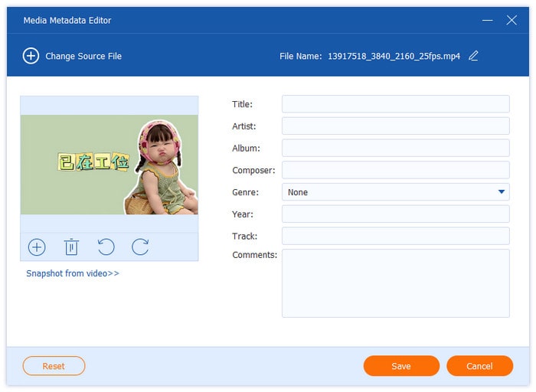The image size is (536, 392).
Task: Delete the cover image with trash icon
Action: [x=71, y=247]
